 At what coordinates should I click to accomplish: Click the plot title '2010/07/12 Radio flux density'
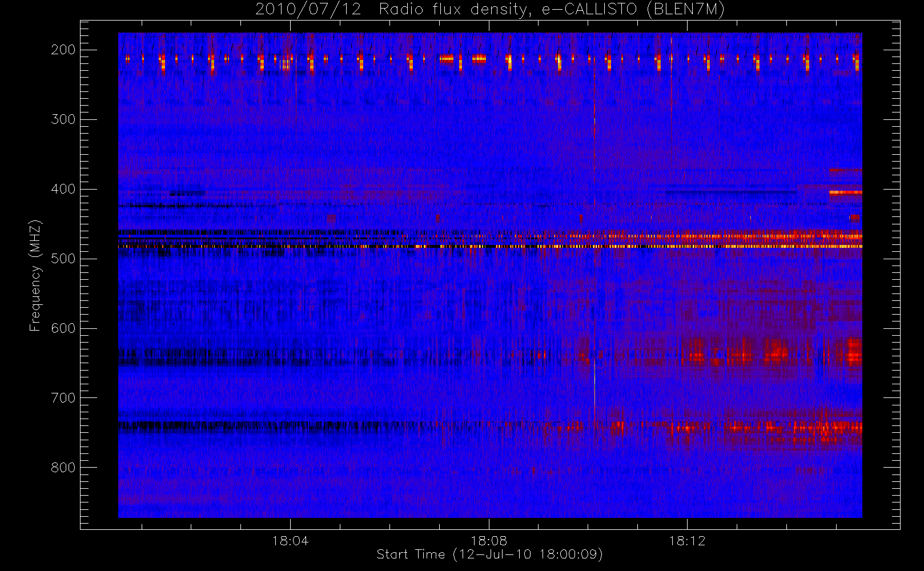(490, 10)
